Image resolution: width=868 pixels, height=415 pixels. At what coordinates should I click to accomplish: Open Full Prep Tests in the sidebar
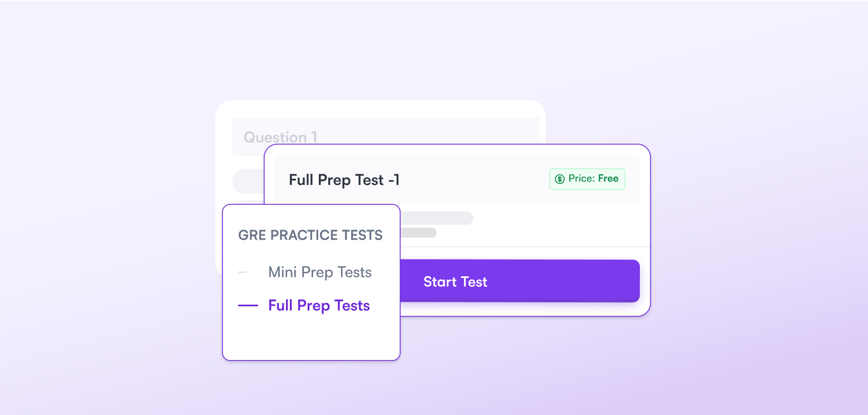point(319,305)
